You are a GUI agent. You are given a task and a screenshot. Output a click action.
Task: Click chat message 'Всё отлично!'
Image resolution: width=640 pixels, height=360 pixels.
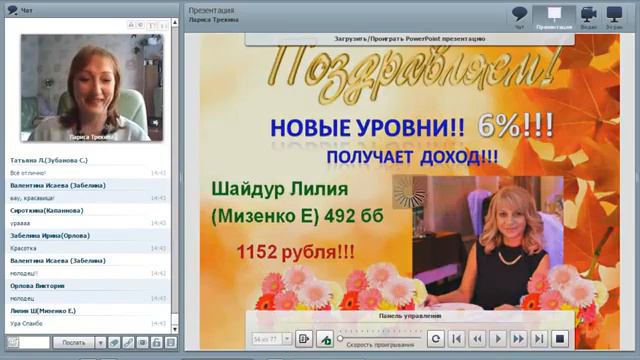(x=28, y=173)
